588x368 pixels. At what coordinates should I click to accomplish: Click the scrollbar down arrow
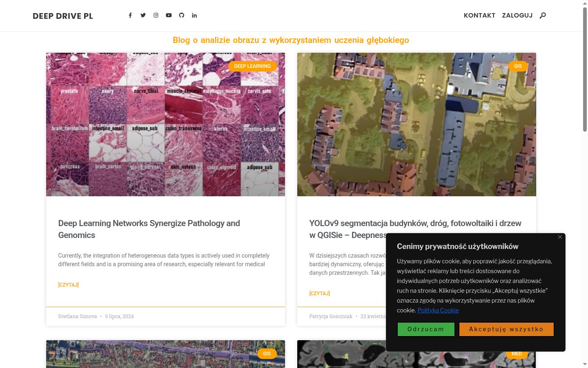(585, 364)
